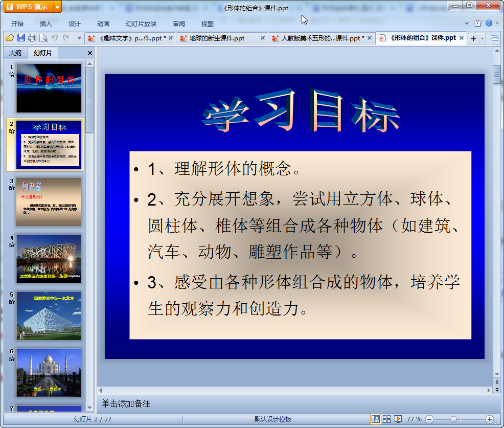Click animation star icon of slide 3
The height and width of the screenshot is (428, 504).
[12, 188]
